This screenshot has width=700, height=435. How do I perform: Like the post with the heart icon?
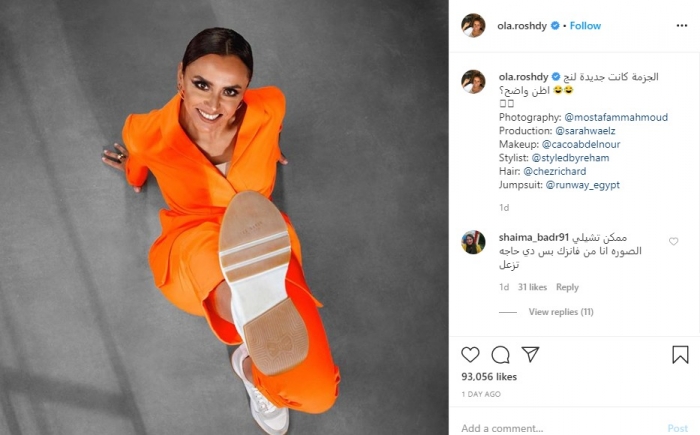click(x=470, y=355)
